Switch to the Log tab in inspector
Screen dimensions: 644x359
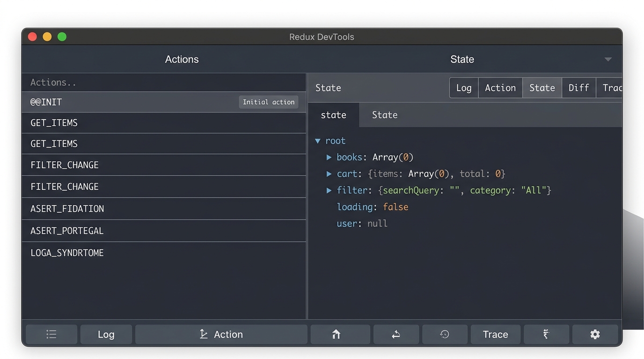point(464,88)
